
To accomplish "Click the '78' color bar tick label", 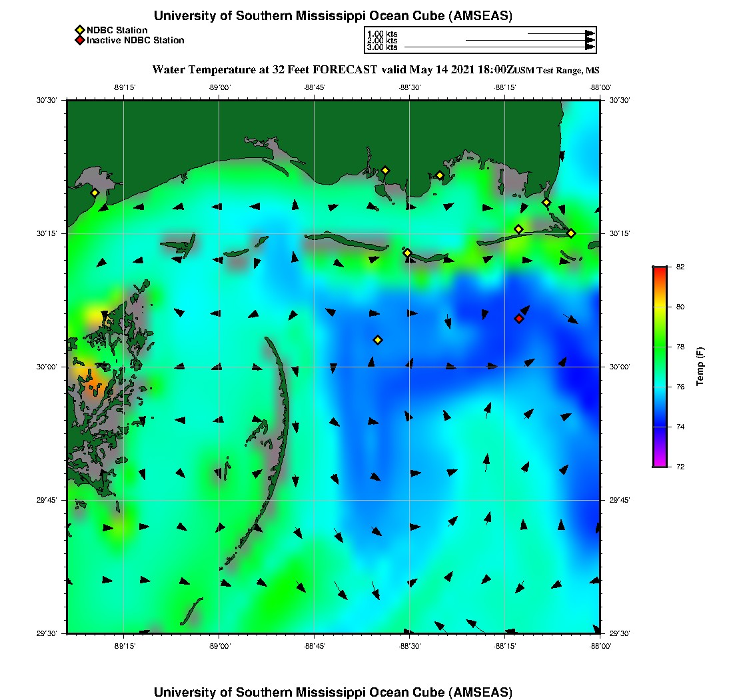I will pos(680,347).
